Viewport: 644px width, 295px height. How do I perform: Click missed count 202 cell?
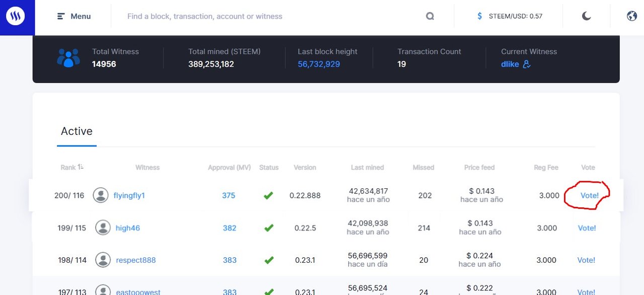[x=425, y=195]
